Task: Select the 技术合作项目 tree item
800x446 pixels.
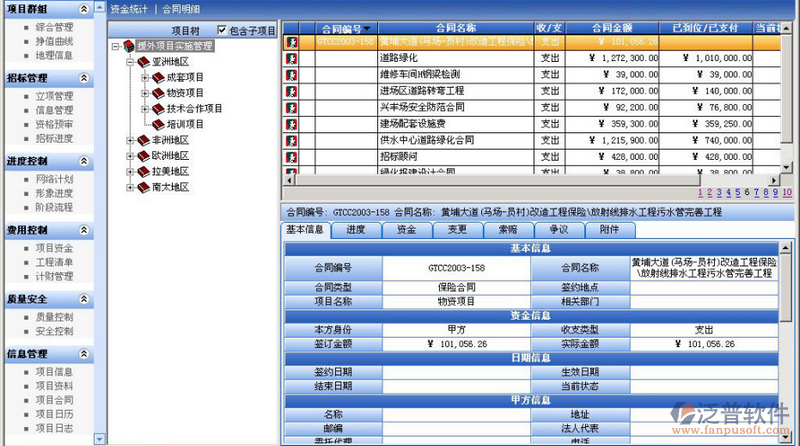Action: (x=194, y=109)
